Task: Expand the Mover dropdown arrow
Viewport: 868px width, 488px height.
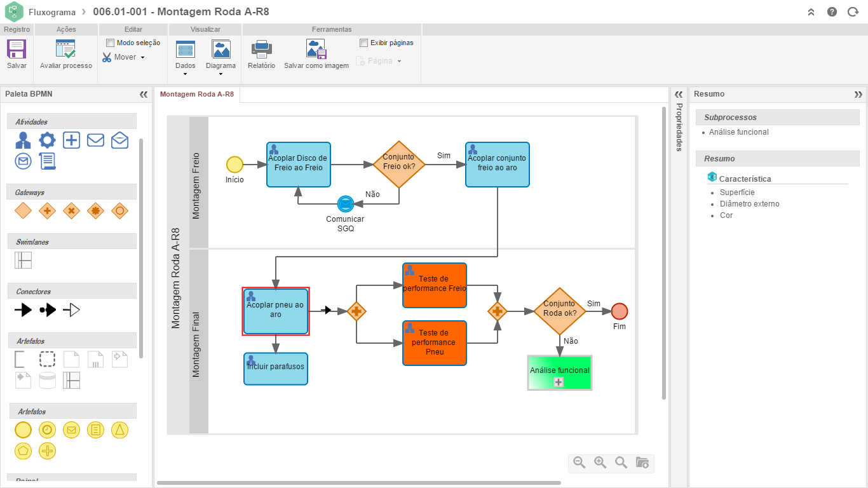Action: [142, 57]
